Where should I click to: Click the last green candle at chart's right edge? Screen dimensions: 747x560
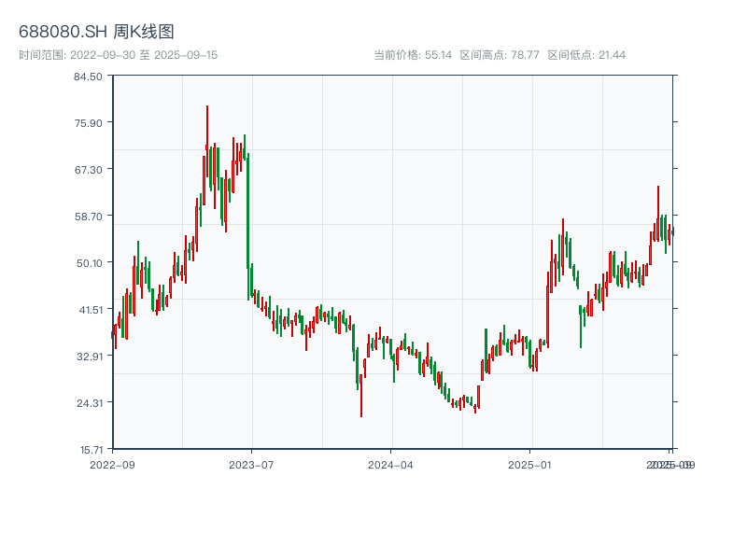tap(673, 231)
